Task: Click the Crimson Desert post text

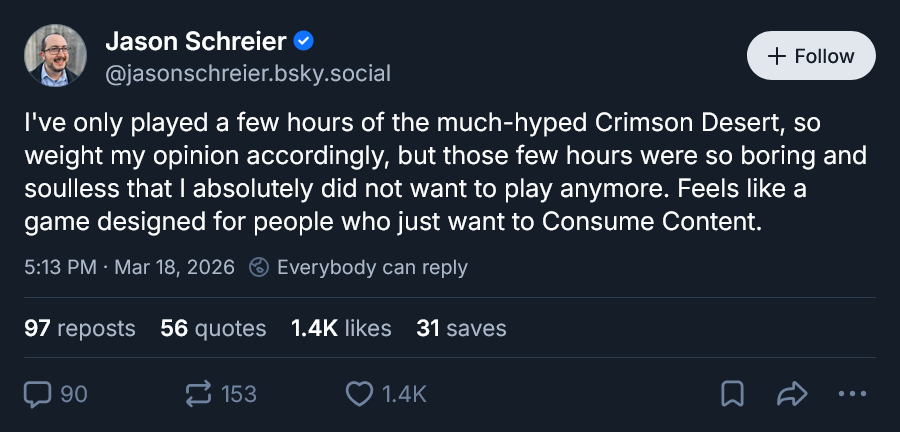Action: point(445,173)
